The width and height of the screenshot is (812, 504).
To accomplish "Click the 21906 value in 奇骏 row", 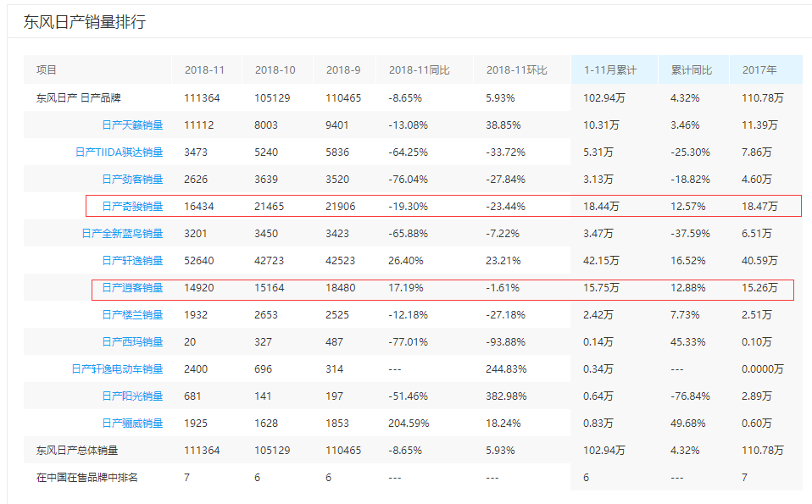I will 340,207.
